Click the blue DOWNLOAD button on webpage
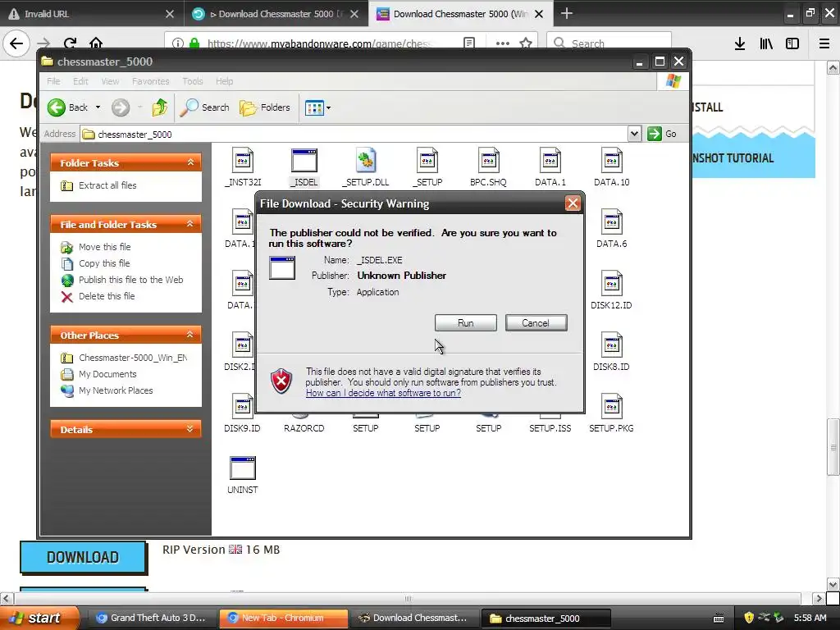Viewport: 840px width, 630px height. pos(83,557)
